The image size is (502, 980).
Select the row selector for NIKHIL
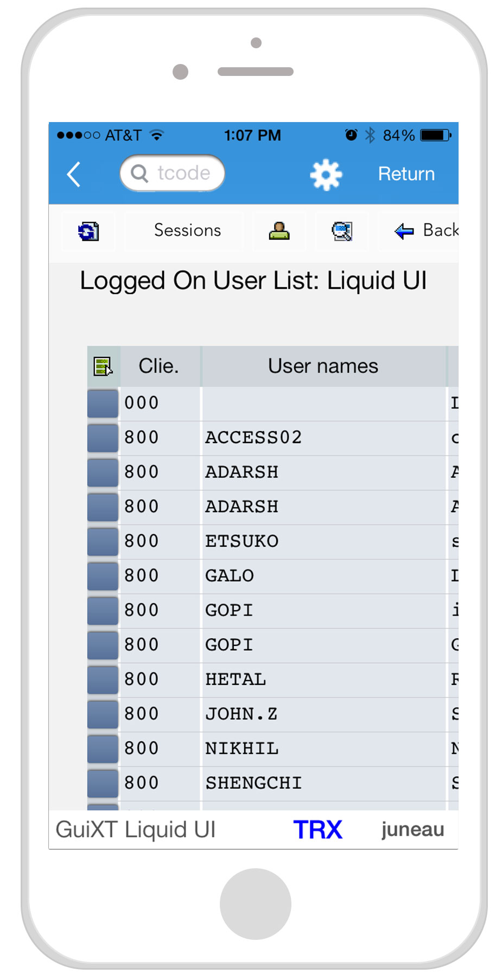(x=103, y=748)
